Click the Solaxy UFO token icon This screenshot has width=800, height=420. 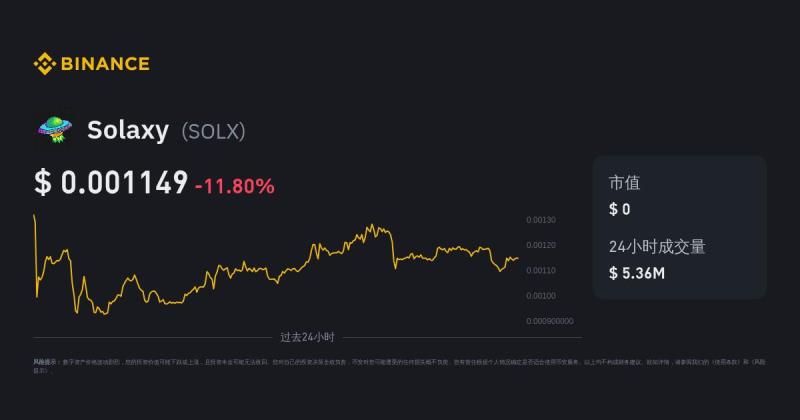[55, 130]
